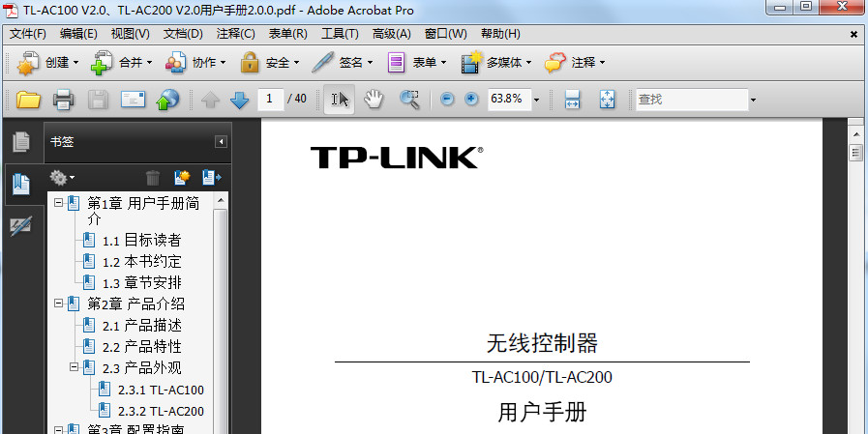
Task: Open the 合并 (Combine) toolbar menu
Action: tap(121, 63)
